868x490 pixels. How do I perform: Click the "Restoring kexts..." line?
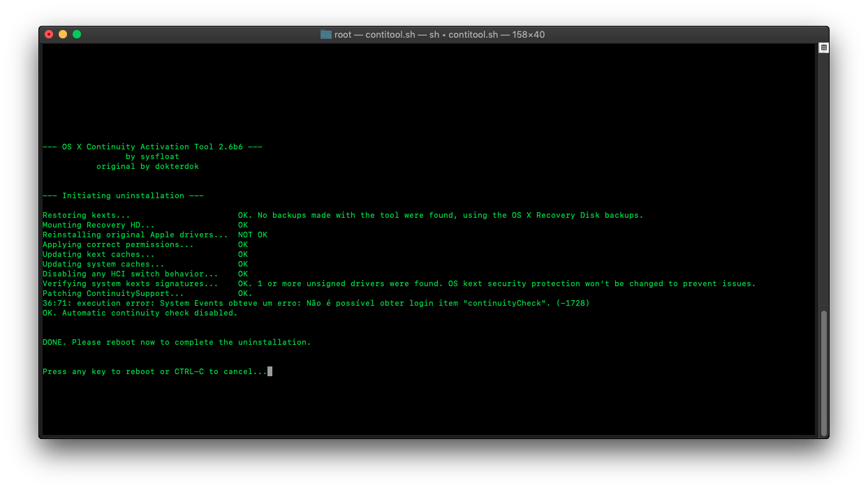pos(343,215)
